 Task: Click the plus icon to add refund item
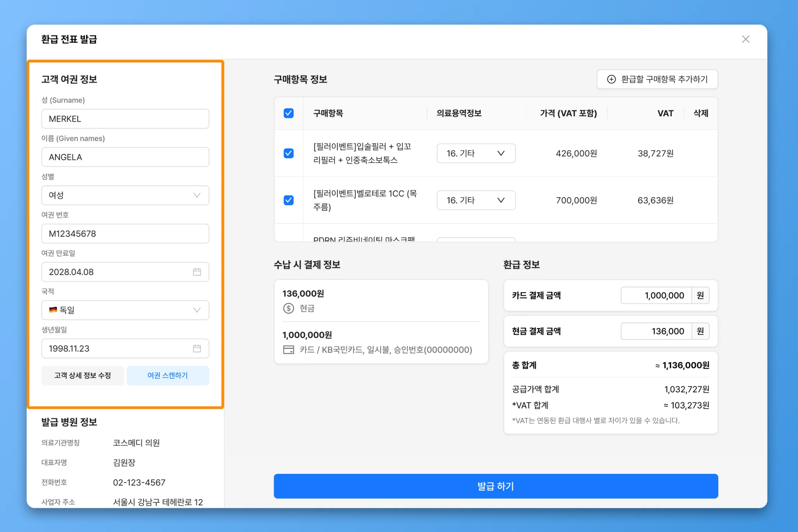tap(611, 79)
